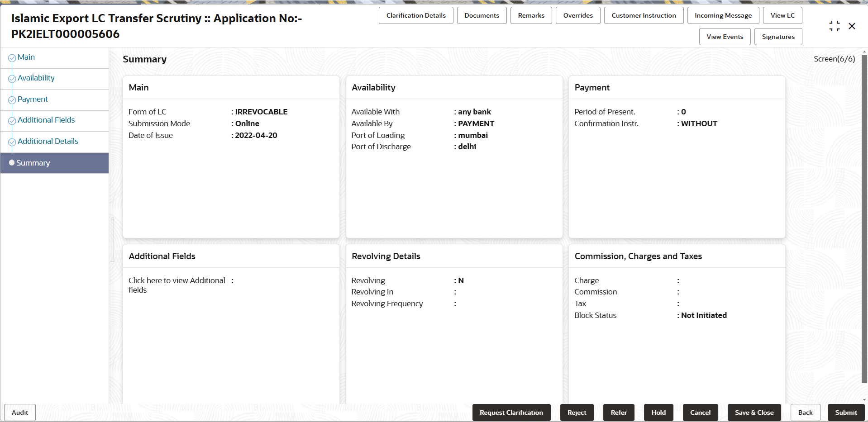Click the check icon beside Additional Details step

(x=12, y=142)
